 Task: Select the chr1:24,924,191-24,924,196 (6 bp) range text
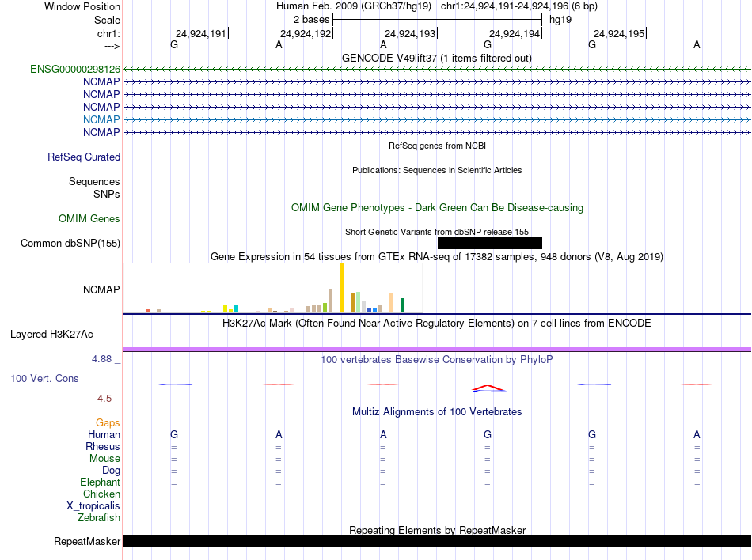click(x=519, y=6)
